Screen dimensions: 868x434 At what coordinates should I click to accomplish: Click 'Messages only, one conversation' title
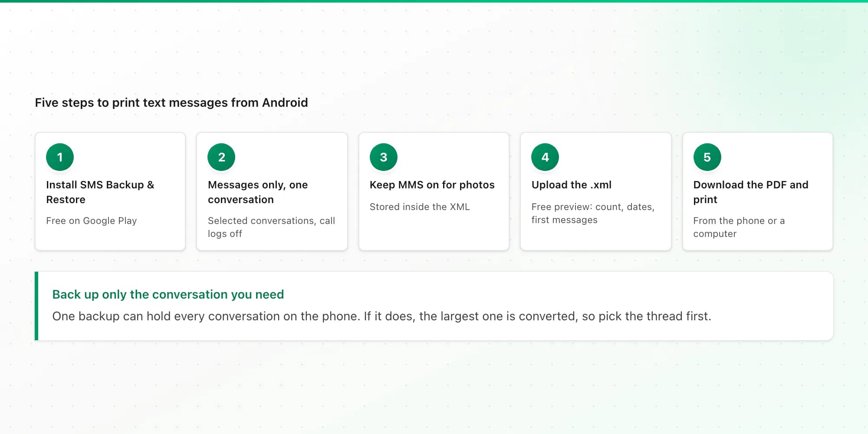258,192
